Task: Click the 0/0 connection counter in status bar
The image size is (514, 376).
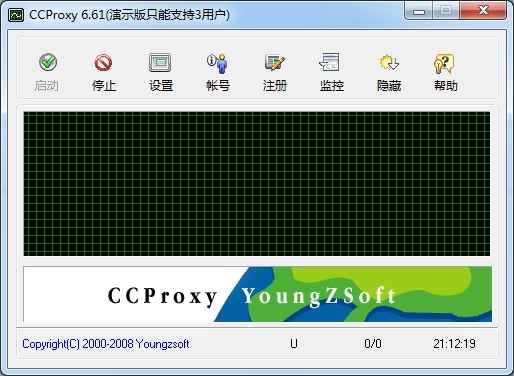Action: coord(373,344)
